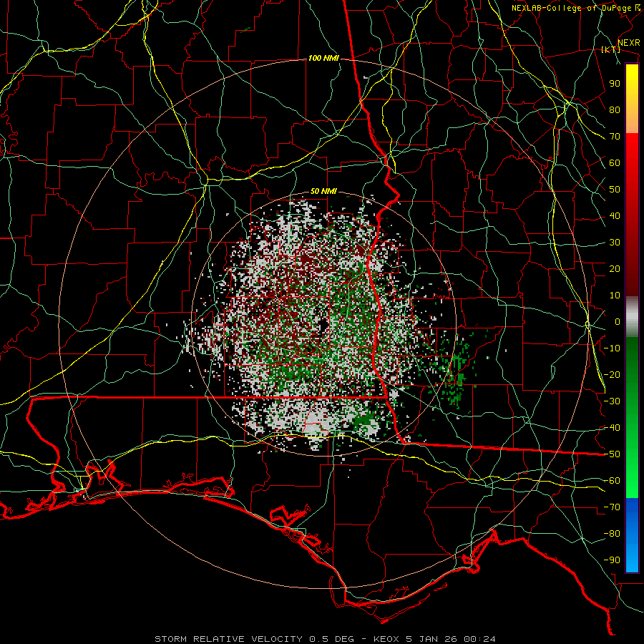This screenshot has height=644, width=644.
Task: Select the positive 30 scale value
Action: coord(615,243)
